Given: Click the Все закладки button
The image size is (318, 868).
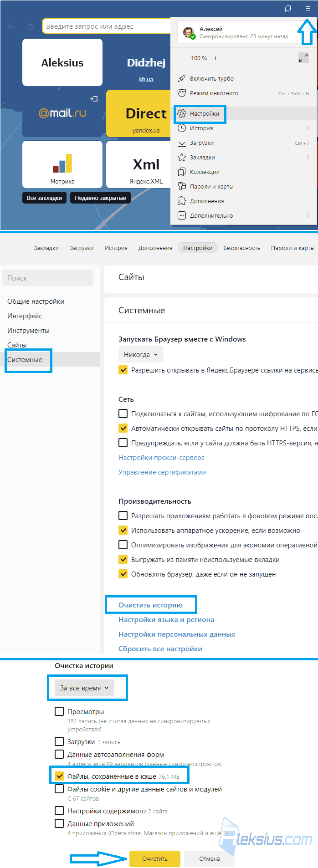Looking at the screenshot, I should 44,198.
